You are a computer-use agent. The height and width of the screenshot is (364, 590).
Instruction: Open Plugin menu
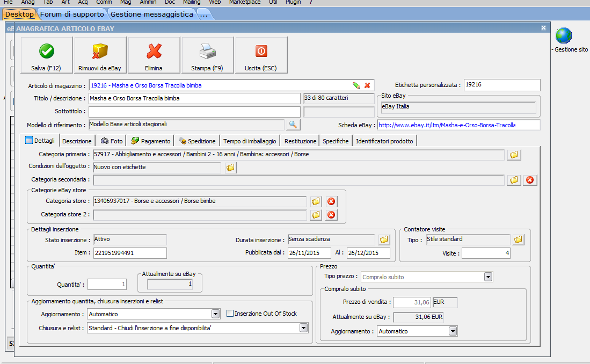point(293,2)
